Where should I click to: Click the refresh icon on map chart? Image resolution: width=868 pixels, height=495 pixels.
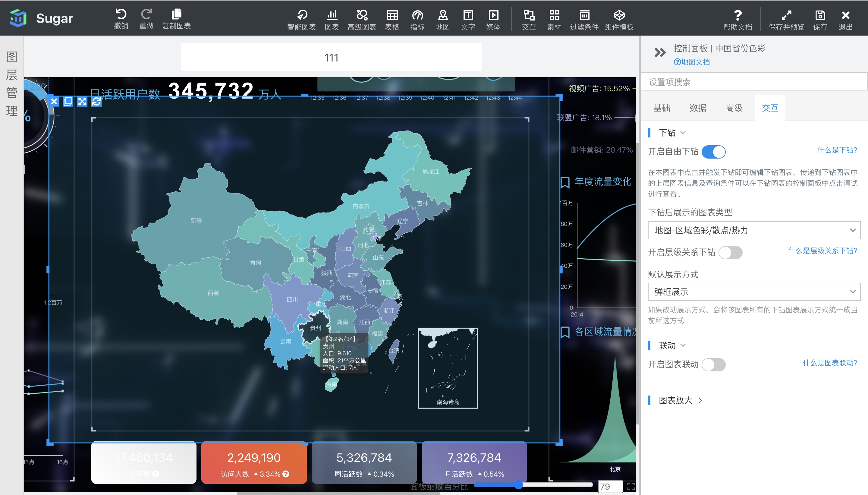coord(96,101)
